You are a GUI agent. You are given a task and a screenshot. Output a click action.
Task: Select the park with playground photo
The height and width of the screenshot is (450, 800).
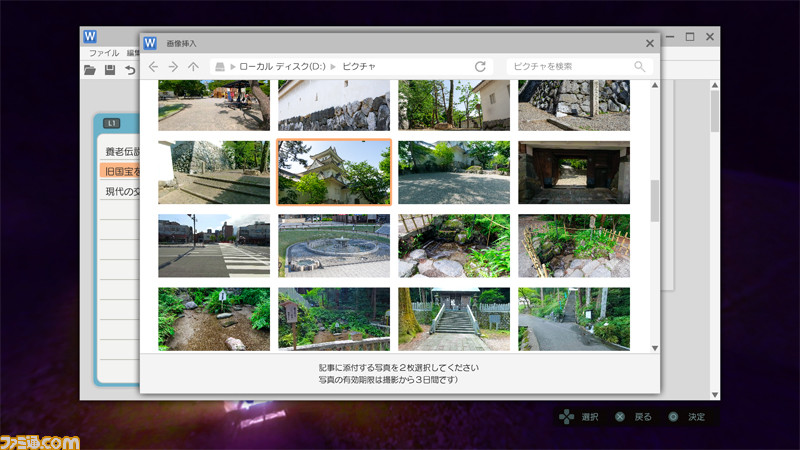(214, 105)
